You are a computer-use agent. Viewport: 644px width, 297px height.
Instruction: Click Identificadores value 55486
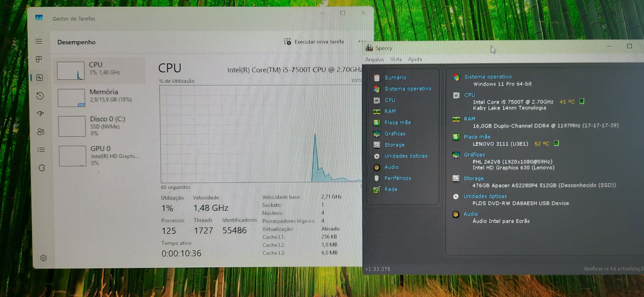tap(234, 230)
